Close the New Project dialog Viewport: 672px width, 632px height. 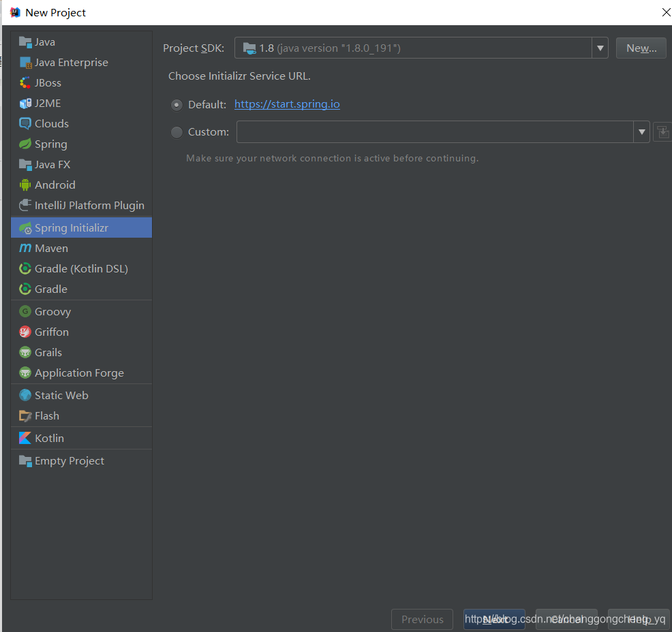pyautogui.click(x=666, y=12)
